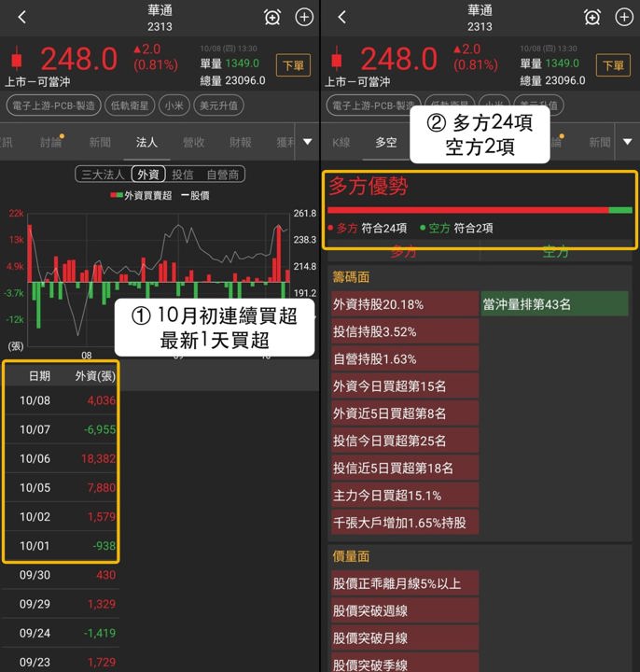640x672 pixels.
Task: Tap 自營持股1.63% item
Action: 404,359
